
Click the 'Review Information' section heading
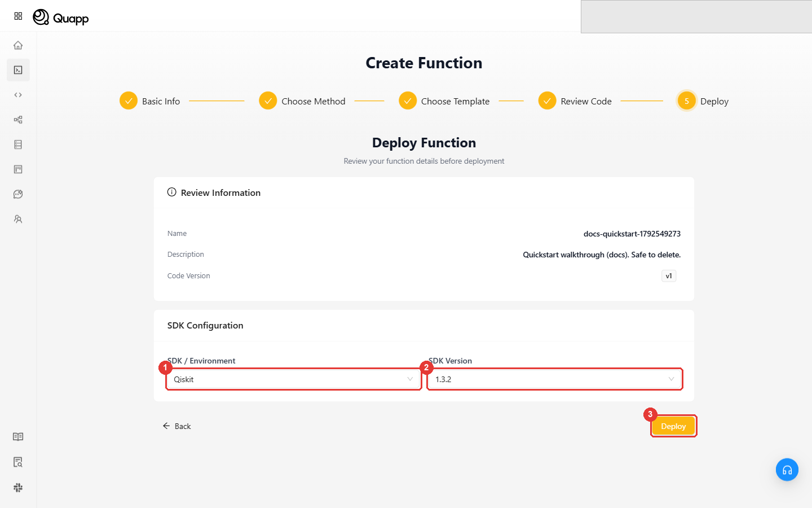pos(220,193)
